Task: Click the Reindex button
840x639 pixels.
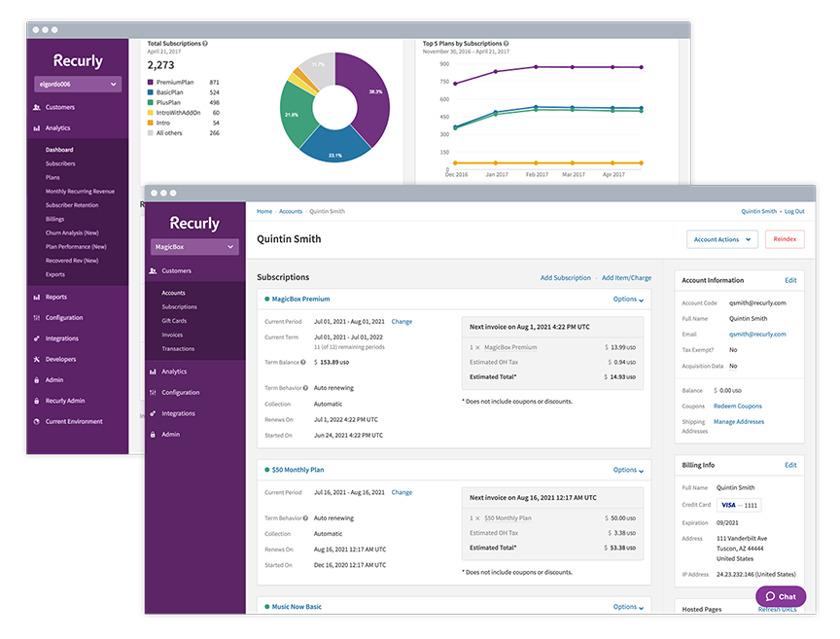Action: [x=785, y=239]
